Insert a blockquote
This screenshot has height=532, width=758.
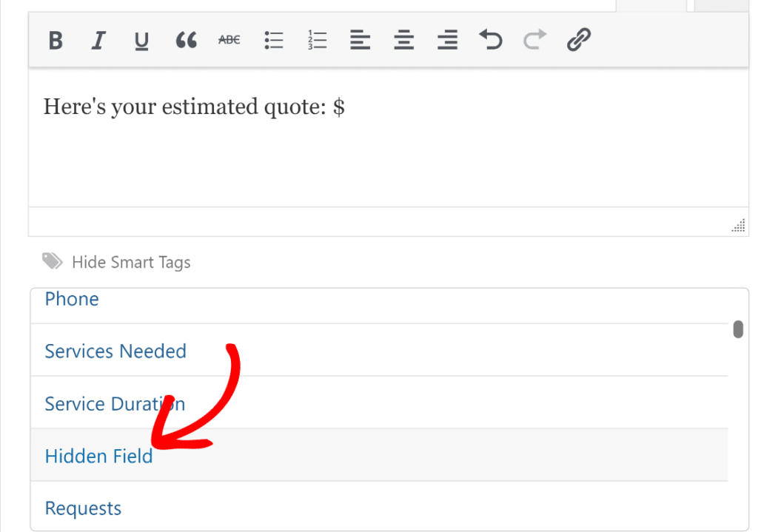pos(185,40)
